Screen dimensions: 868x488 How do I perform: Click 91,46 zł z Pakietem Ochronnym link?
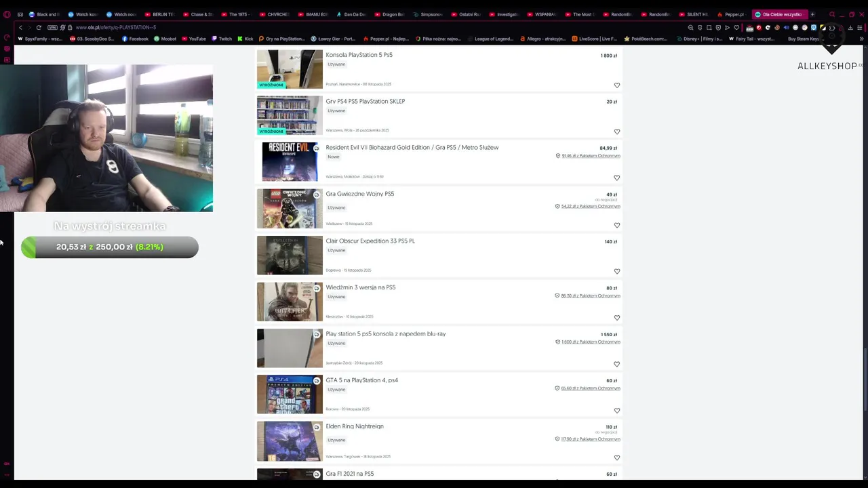point(591,156)
